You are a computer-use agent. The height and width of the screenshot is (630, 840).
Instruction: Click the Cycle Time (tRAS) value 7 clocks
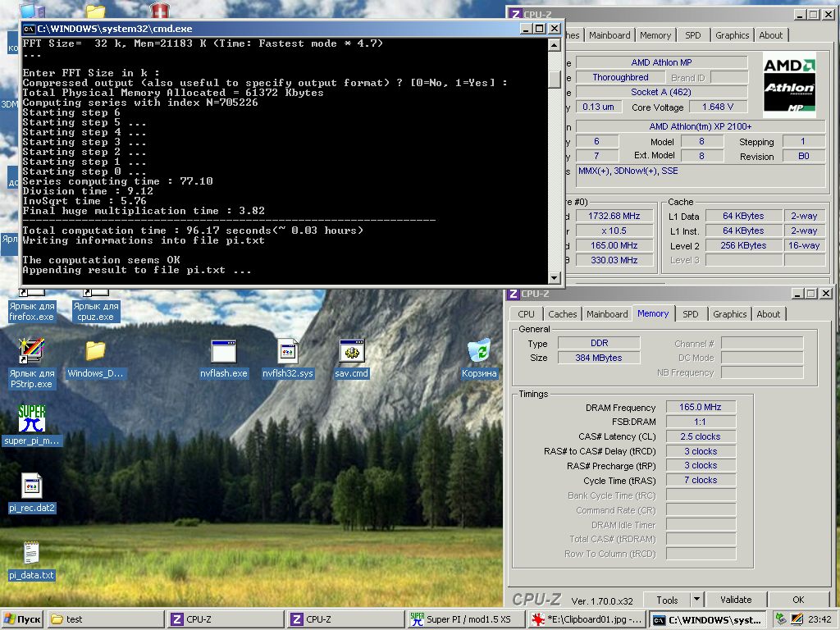pyautogui.click(x=701, y=481)
